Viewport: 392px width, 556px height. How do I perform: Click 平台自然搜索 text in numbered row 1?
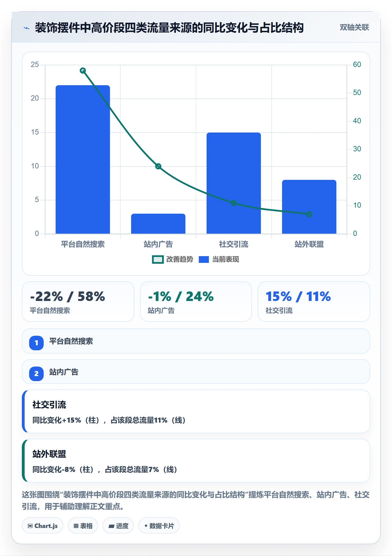coord(71,341)
